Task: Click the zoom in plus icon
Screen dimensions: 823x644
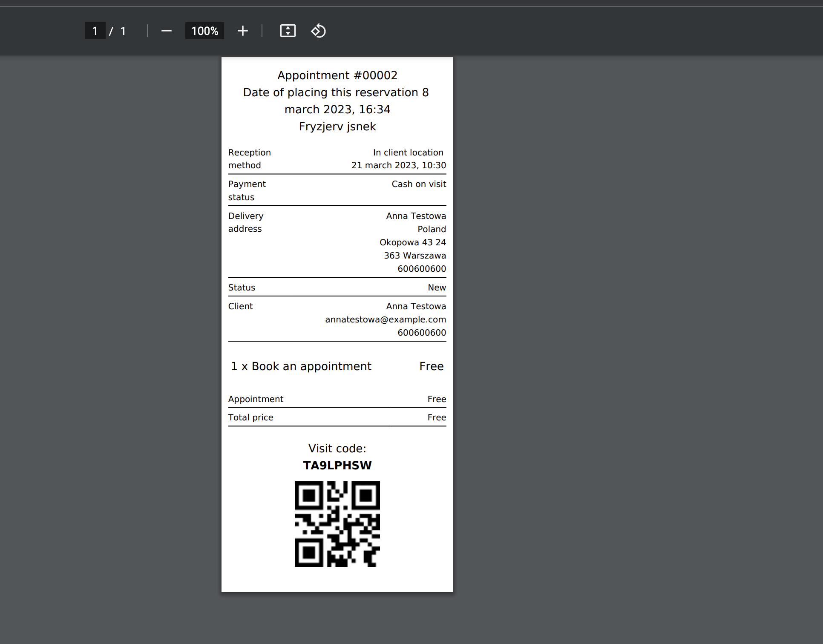Action: [x=242, y=31]
